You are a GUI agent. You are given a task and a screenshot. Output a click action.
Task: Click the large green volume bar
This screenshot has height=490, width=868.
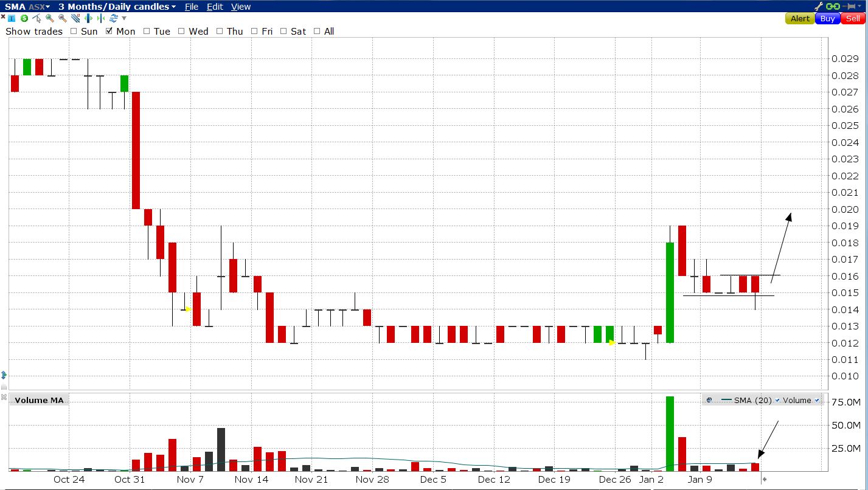click(x=670, y=433)
